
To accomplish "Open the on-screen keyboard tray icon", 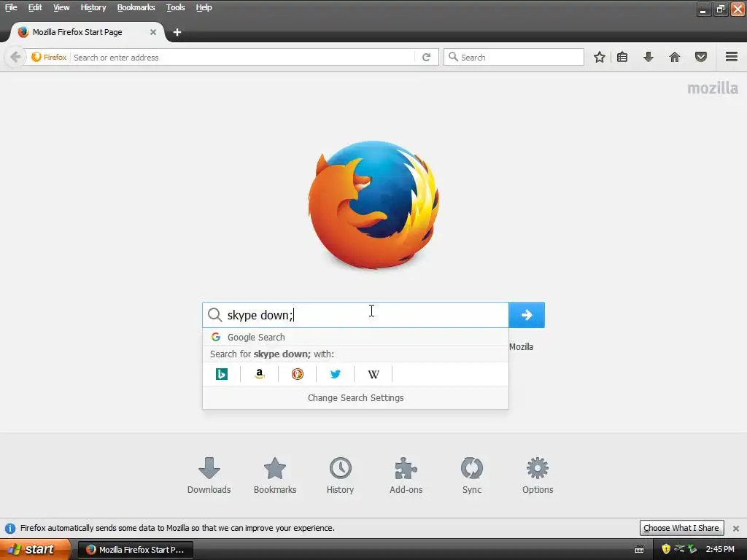I will coord(639,550).
